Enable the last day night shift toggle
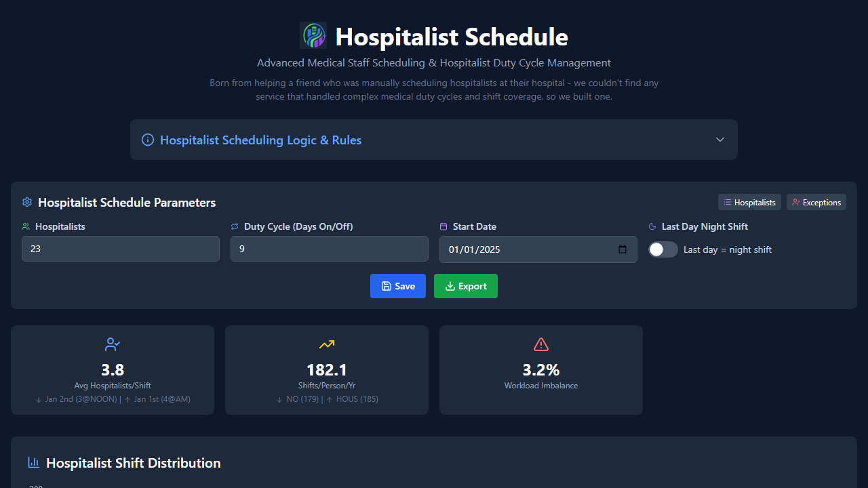This screenshot has height=488, width=868. click(663, 249)
